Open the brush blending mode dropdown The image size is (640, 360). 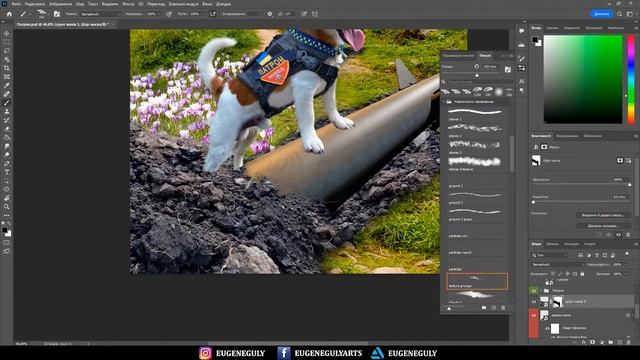[x=101, y=14]
